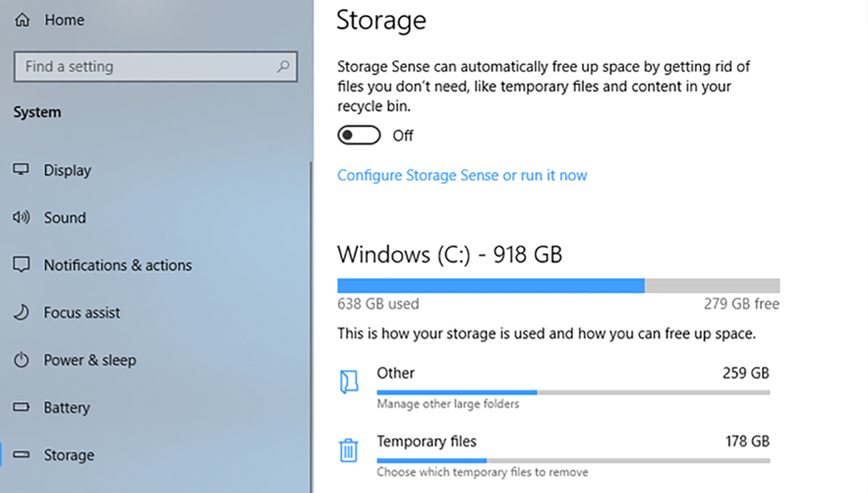This screenshot has width=868, height=493.
Task: Click the Windows (C:) storage usage bar
Action: pyautogui.click(x=558, y=285)
